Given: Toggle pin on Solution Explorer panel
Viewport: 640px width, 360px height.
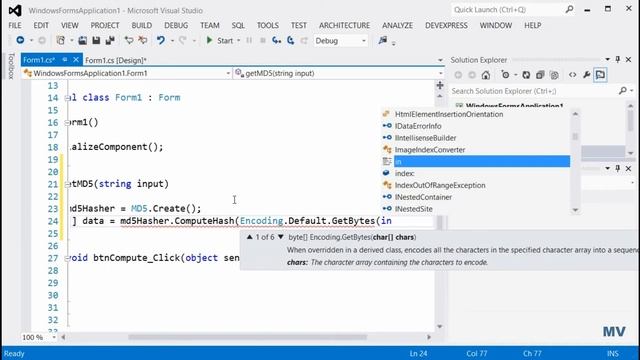Looking at the screenshot, I should (618, 60).
